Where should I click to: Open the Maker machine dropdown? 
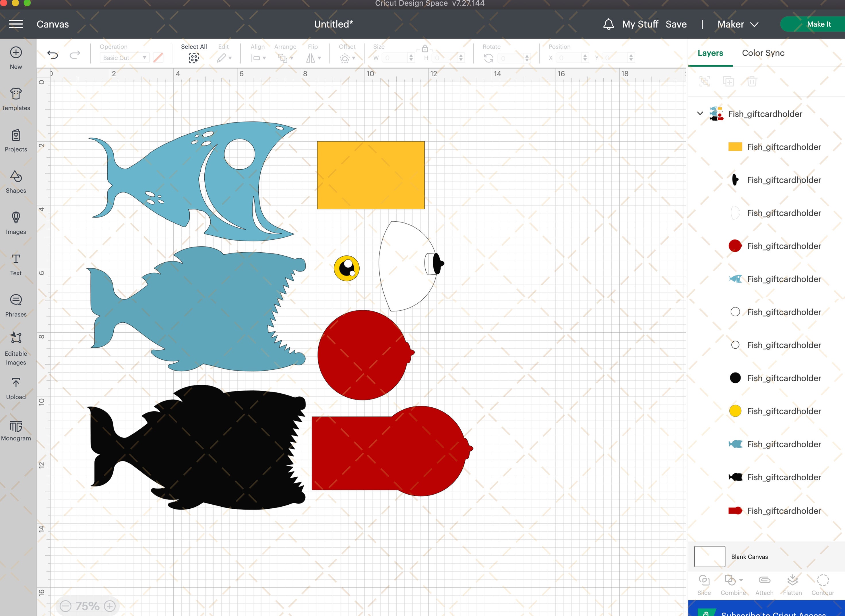click(x=738, y=24)
